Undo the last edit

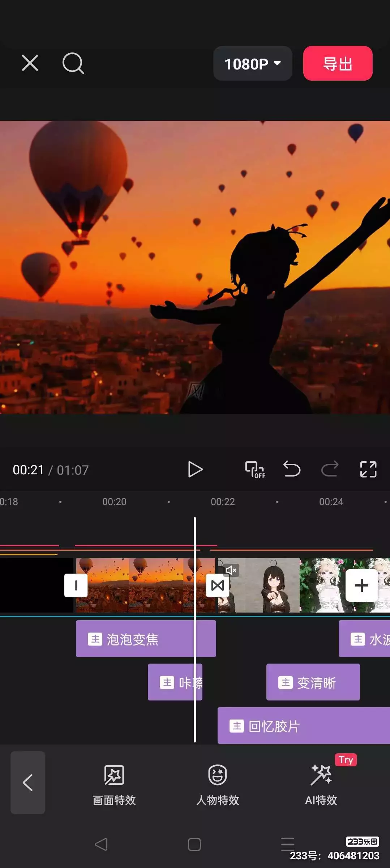tap(292, 469)
